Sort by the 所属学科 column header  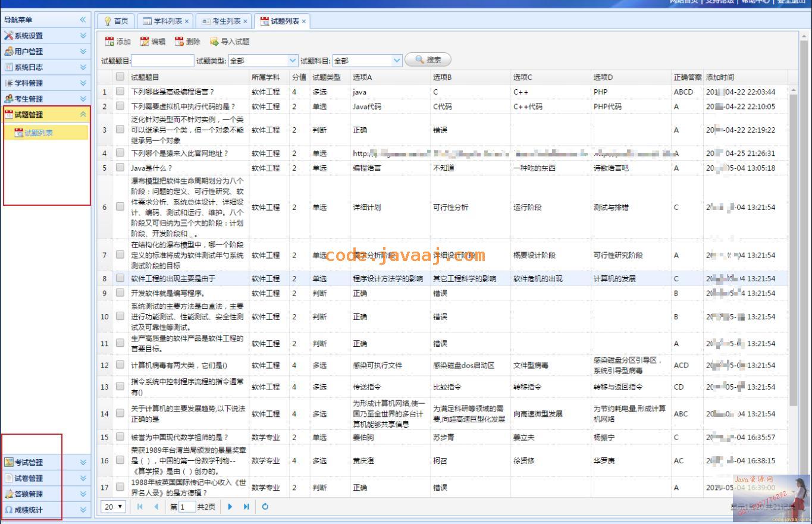pos(269,77)
